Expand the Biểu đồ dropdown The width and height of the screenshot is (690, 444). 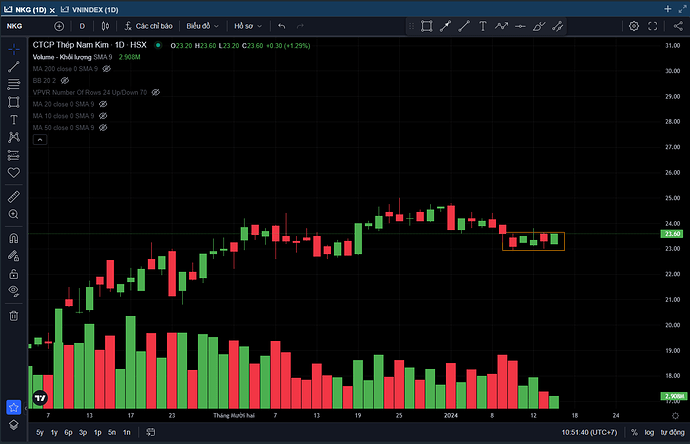(202, 26)
